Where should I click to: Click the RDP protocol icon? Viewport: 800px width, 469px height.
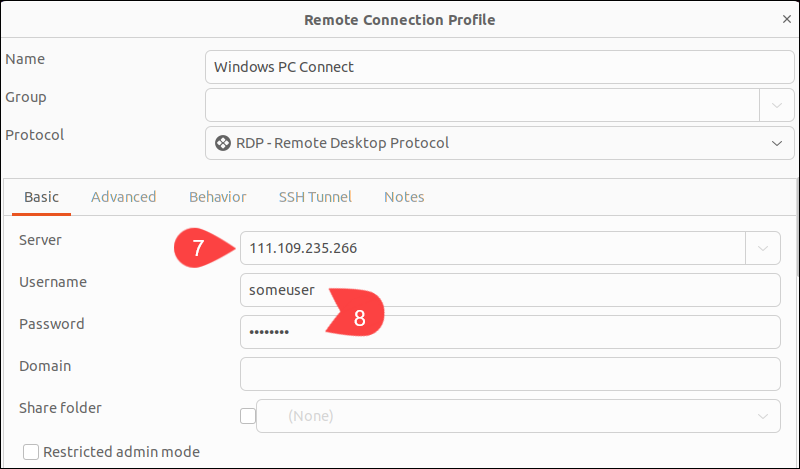coord(222,143)
